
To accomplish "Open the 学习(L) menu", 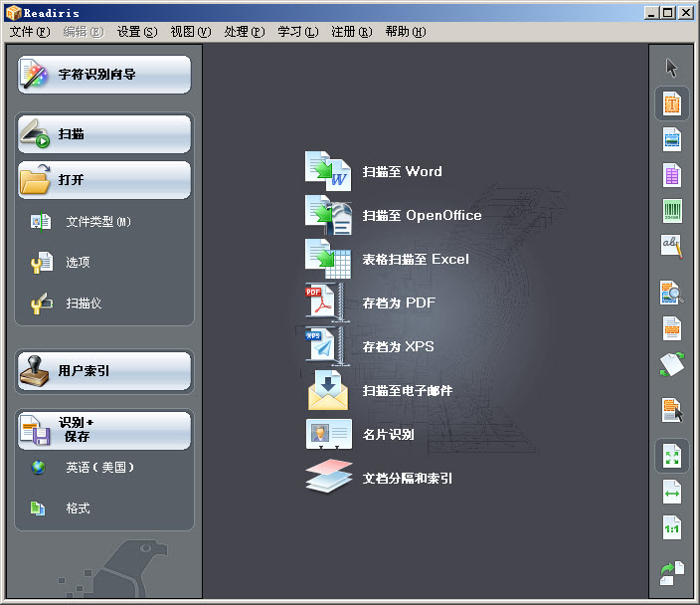I will click(297, 32).
